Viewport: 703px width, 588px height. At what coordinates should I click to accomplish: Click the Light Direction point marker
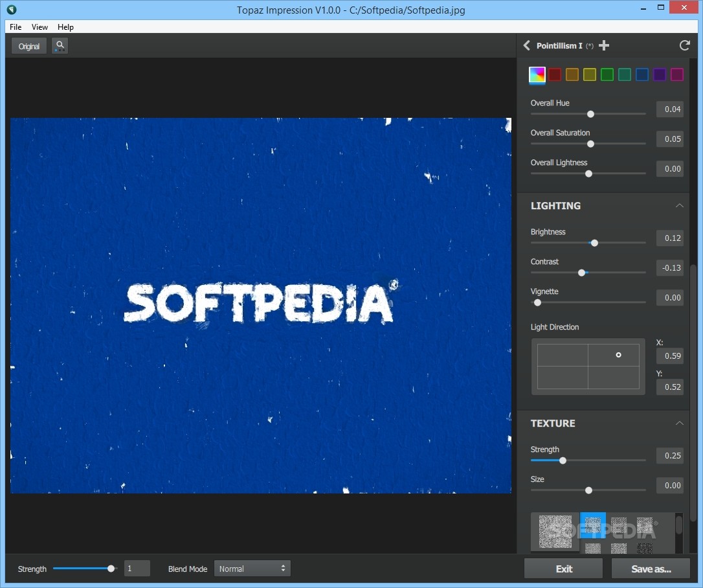618,355
